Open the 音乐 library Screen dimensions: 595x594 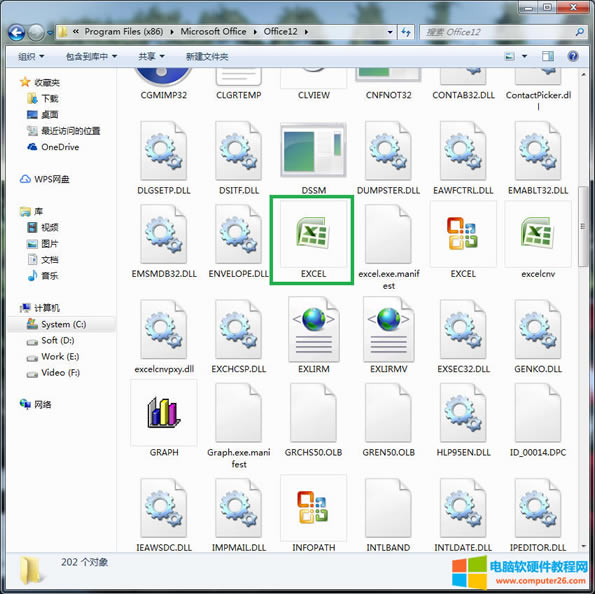43,276
